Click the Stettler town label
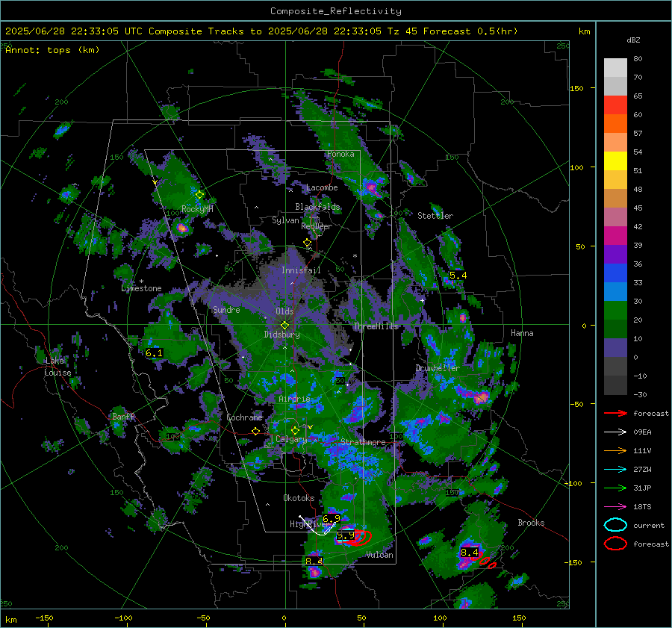The width and height of the screenshot is (672, 628). [x=435, y=216]
